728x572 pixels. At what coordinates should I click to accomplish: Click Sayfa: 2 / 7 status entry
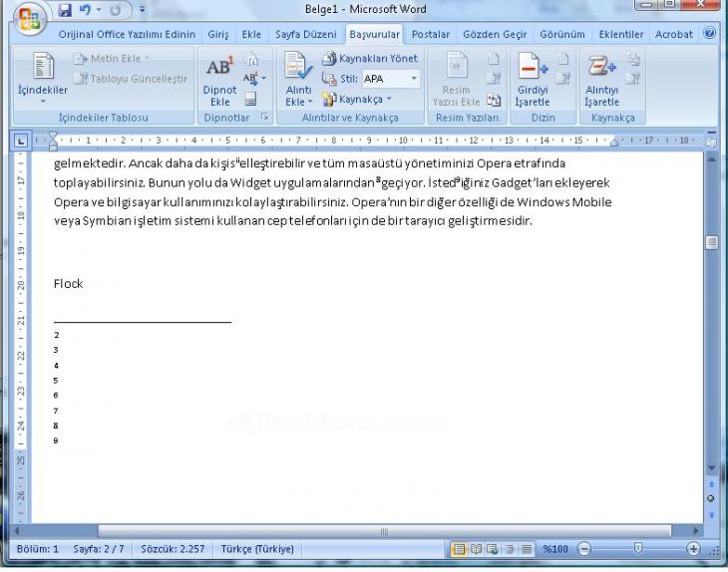[x=99, y=549]
